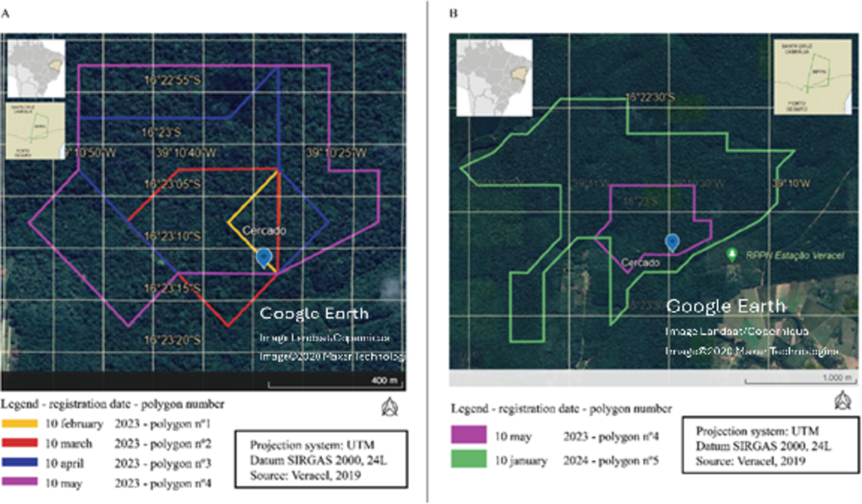Pick the purple 10 may swatch in legend B
The image size is (862, 504).
468,435
